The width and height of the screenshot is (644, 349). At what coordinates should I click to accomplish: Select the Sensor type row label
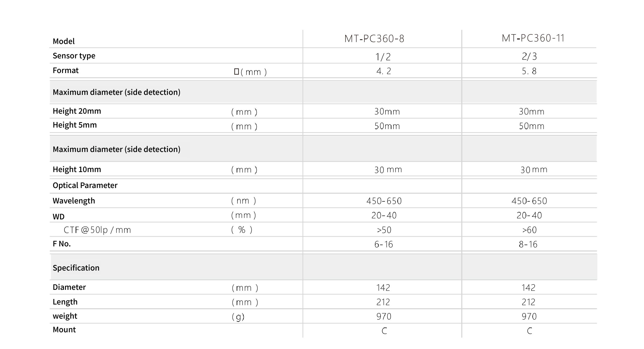pyautogui.click(x=74, y=56)
